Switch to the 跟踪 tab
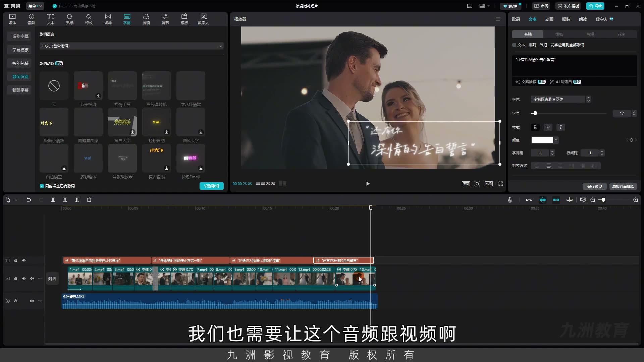 tap(566, 19)
